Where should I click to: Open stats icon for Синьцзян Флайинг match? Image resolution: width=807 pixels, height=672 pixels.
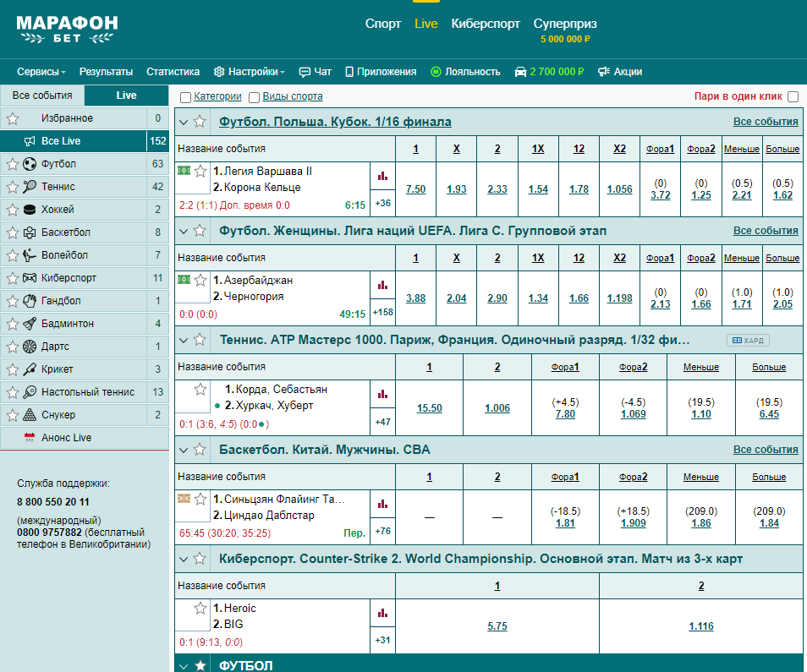click(x=382, y=505)
